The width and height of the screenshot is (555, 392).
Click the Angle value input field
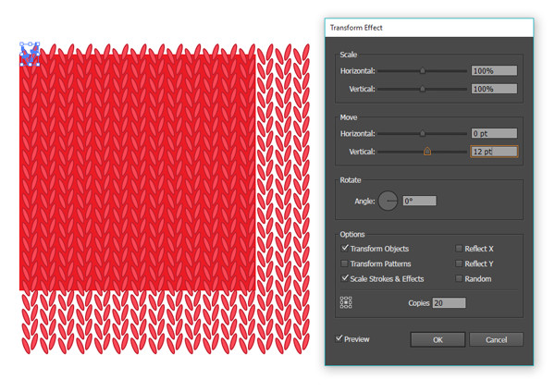pos(419,201)
